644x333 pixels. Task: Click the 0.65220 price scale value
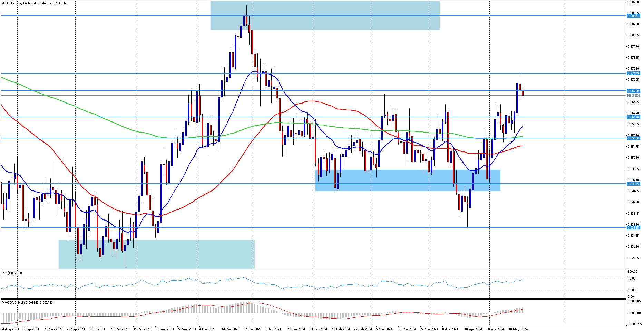pos(633,157)
